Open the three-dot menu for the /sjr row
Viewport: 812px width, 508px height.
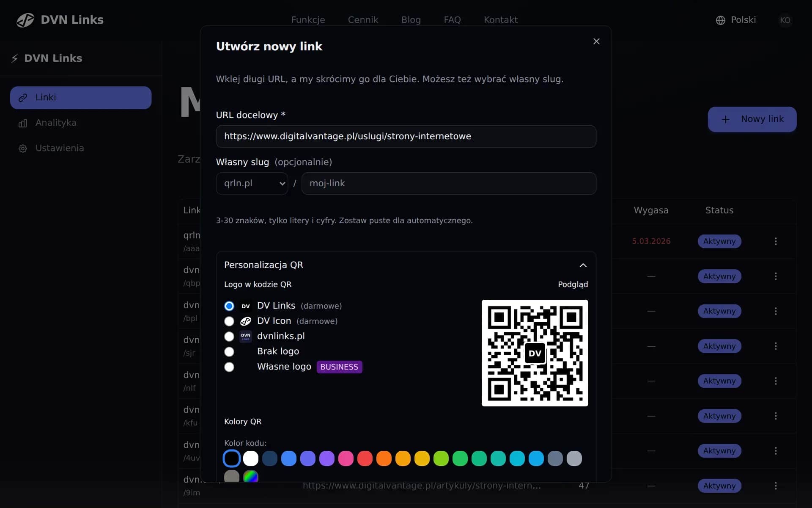coord(776,346)
